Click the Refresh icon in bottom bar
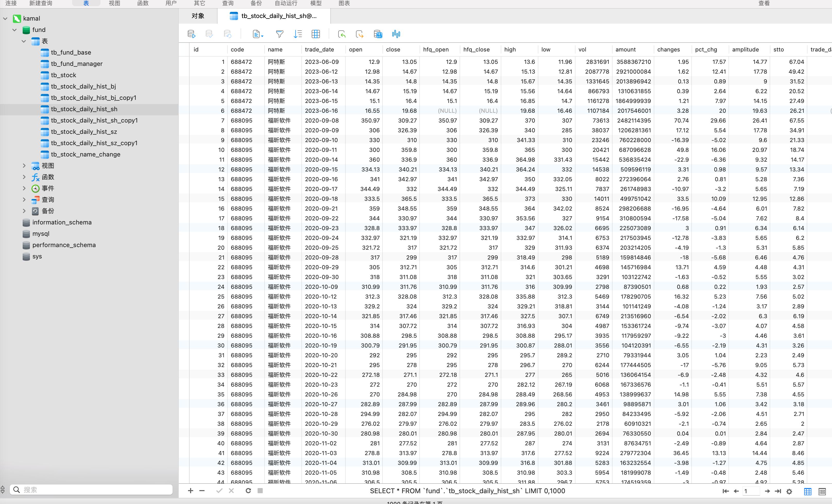 click(x=248, y=491)
